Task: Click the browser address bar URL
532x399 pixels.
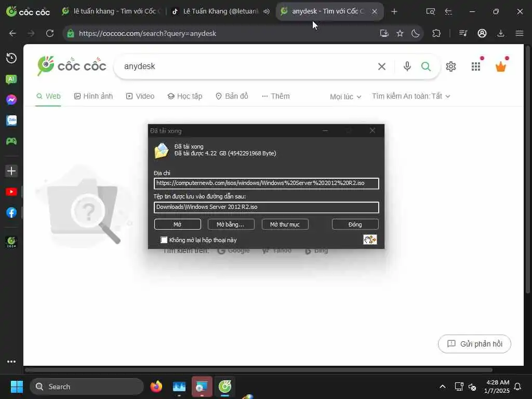Action: point(148,33)
